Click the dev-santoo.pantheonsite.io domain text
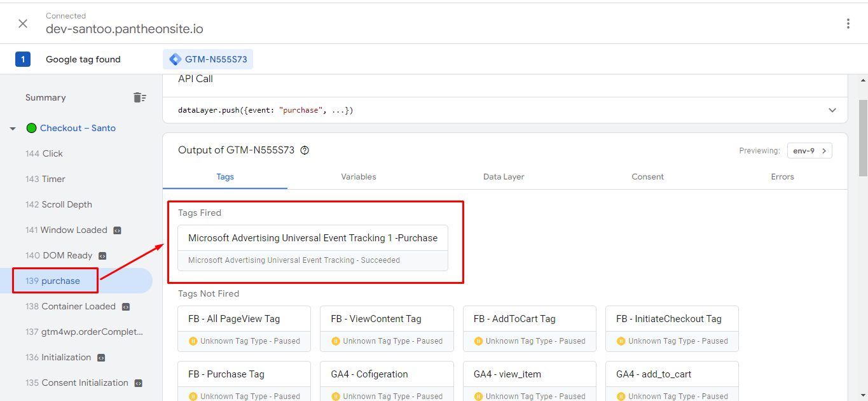Image resolution: width=868 pixels, height=401 pixels. pyautogui.click(x=125, y=29)
